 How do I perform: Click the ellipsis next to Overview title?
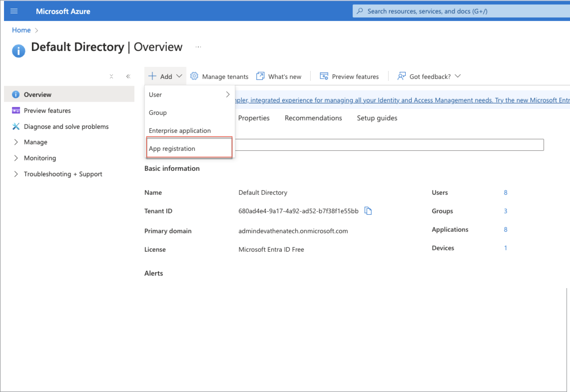198,47
